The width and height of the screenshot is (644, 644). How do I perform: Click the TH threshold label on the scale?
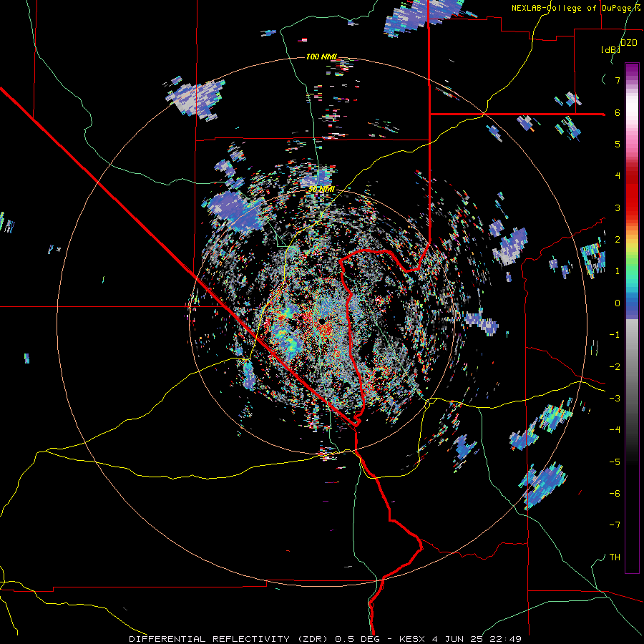[x=615, y=557]
